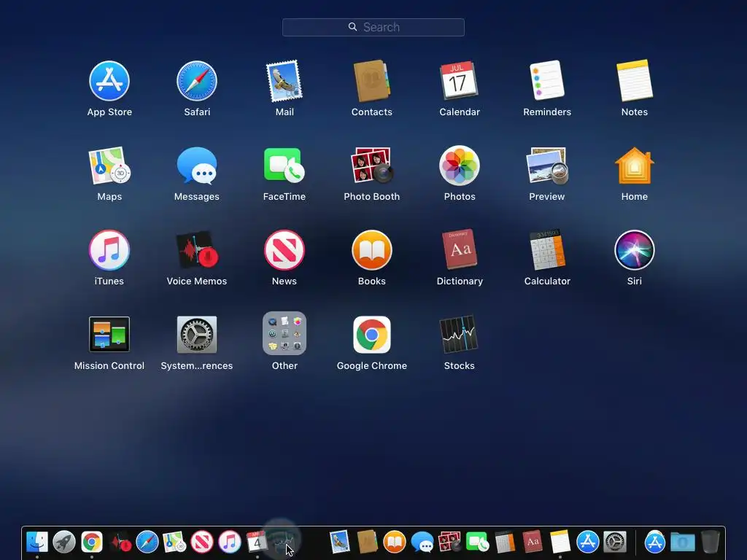The height and width of the screenshot is (560, 747).
Task: Launch Dictionary from the Launchpad grid
Action: point(460,249)
